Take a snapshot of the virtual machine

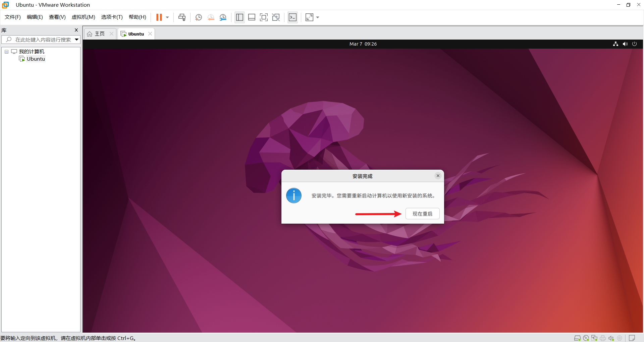pos(199,17)
